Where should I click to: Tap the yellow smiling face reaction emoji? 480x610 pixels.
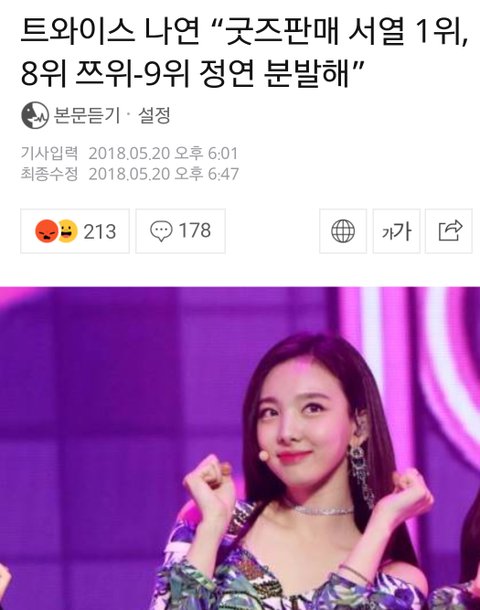click(x=68, y=231)
